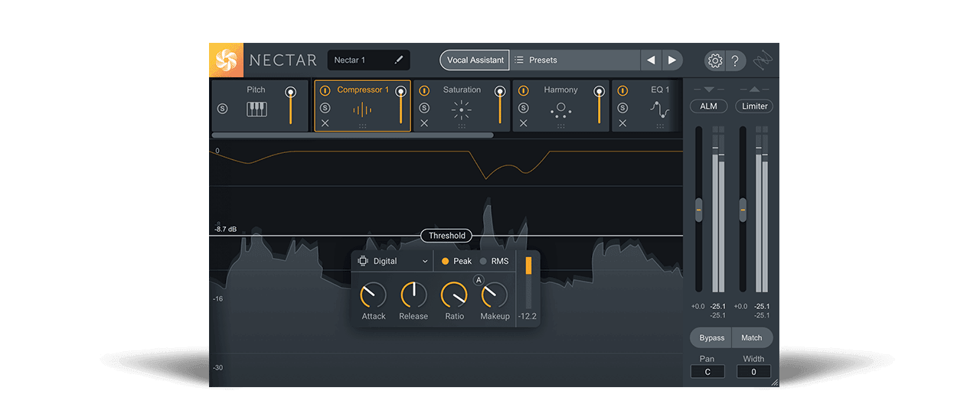Click the Pitch module piano keys icon
Viewport: 980px width, 417px height.
[x=256, y=109]
